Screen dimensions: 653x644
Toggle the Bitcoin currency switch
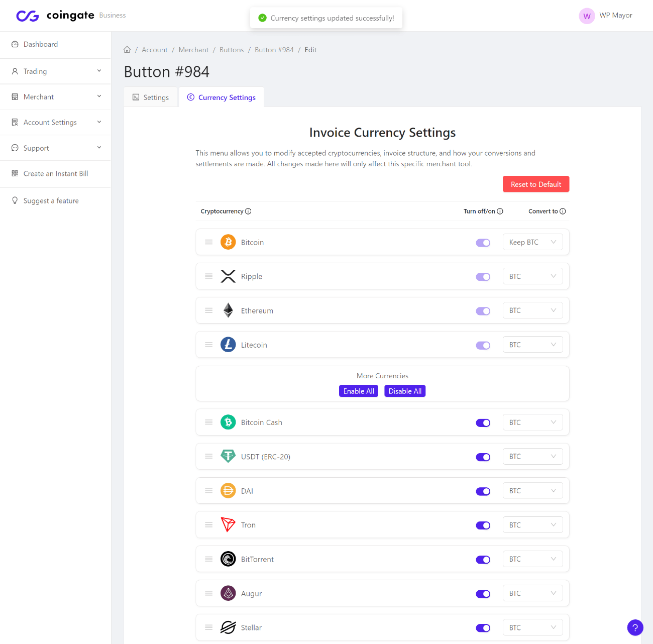point(483,243)
